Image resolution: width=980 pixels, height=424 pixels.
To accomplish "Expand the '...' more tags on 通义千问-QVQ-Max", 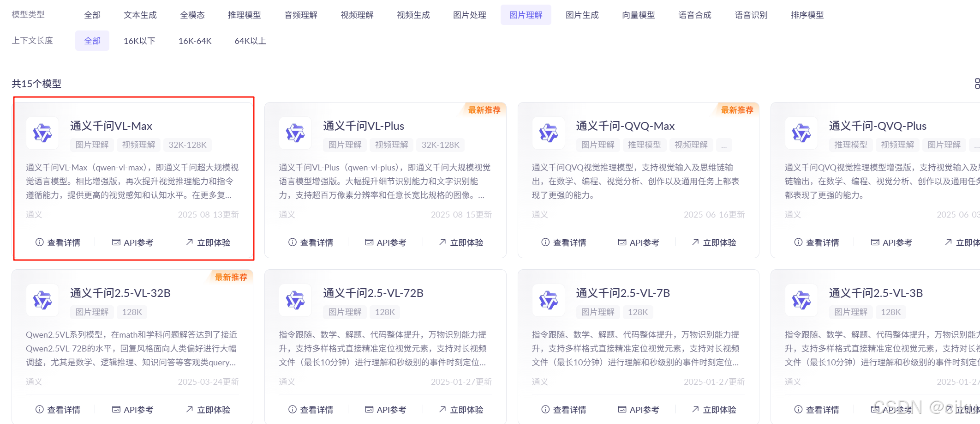I will pos(724,145).
